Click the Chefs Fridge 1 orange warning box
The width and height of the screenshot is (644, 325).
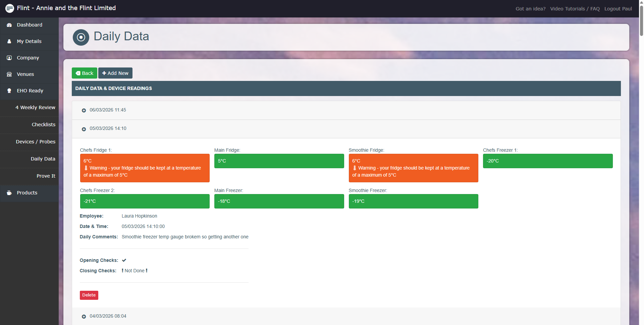[145, 168]
